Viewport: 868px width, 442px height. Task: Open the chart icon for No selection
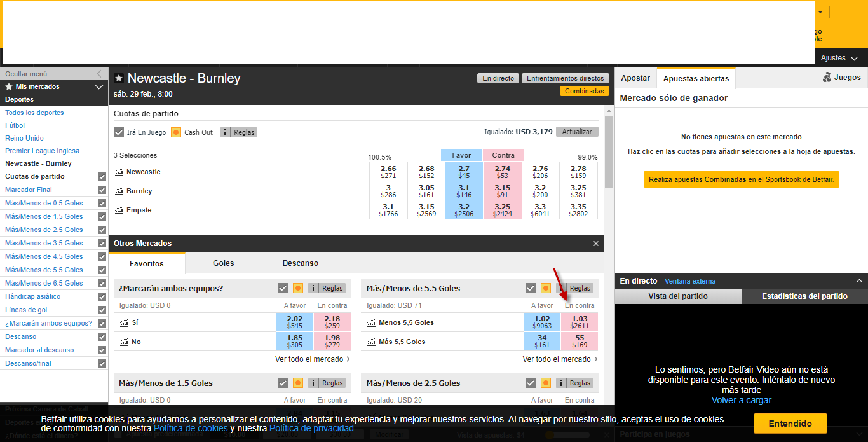[124, 342]
